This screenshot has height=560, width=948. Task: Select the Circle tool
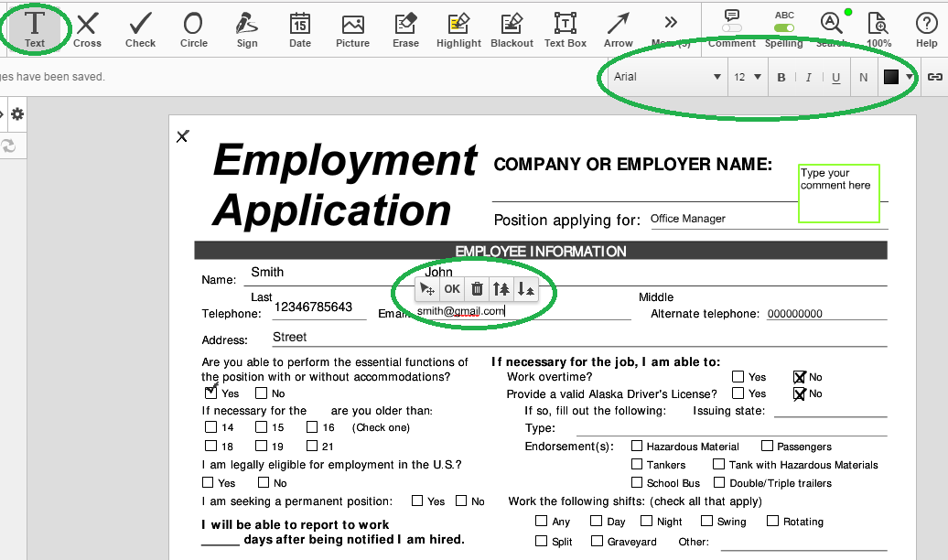click(x=193, y=29)
